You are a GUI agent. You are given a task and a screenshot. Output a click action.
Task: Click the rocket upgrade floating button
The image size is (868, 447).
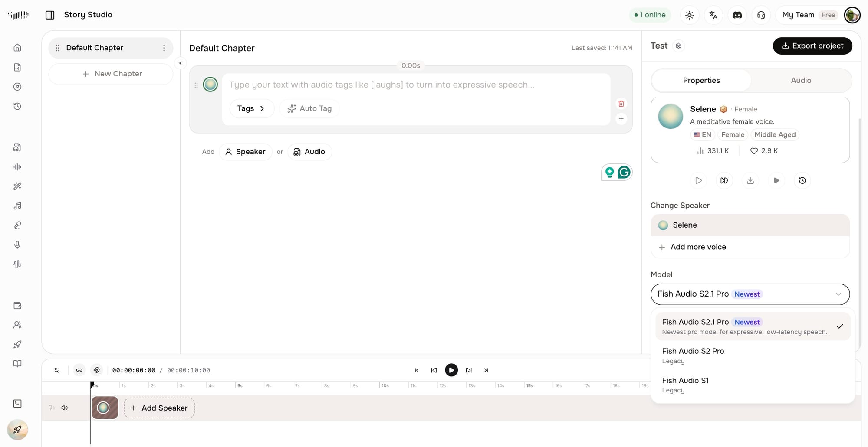[17, 430]
